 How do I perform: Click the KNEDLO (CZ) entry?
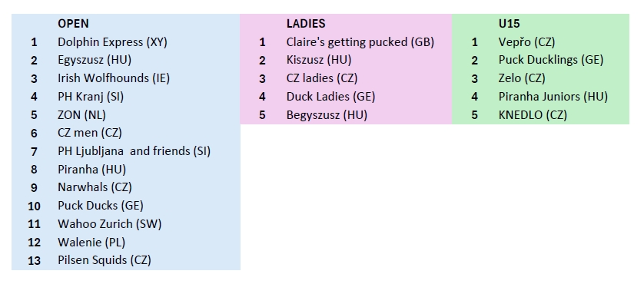tap(533, 114)
